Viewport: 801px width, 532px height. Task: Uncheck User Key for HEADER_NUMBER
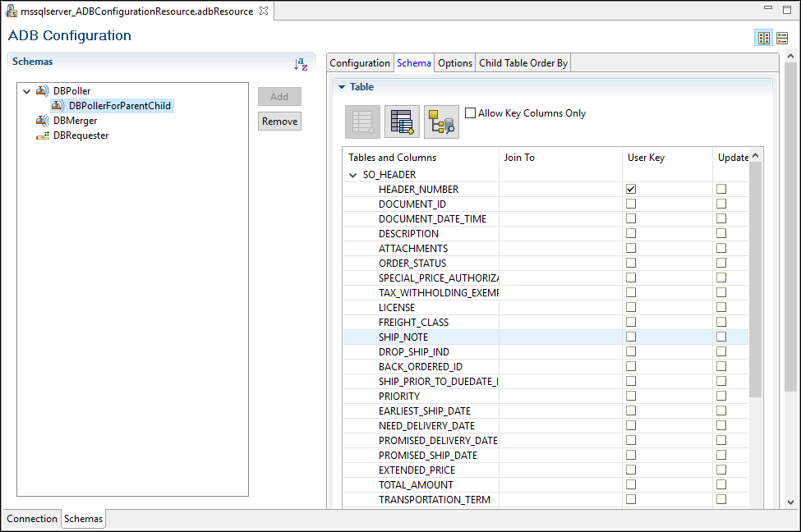[x=631, y=189]
